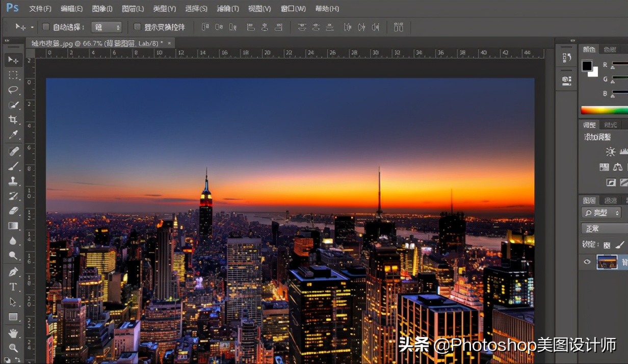
Task: Hide the background layer via its eye toggle
Action: [x=587, y=262]
